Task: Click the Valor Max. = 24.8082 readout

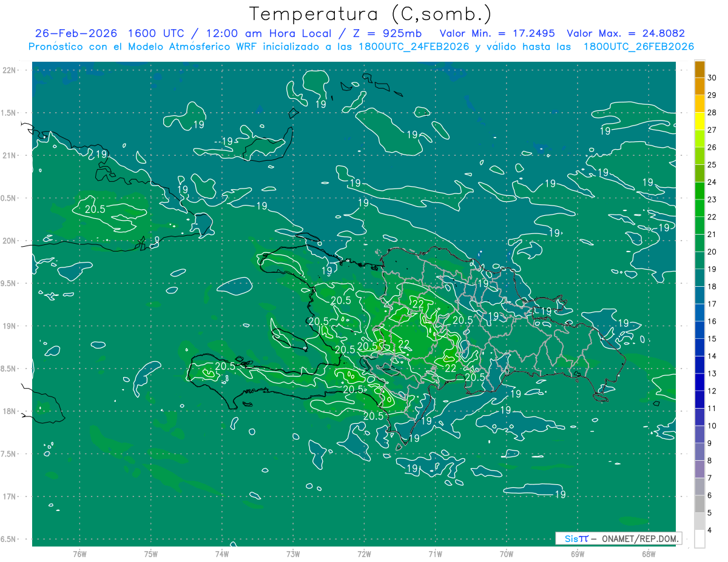Action: [625, 33]
